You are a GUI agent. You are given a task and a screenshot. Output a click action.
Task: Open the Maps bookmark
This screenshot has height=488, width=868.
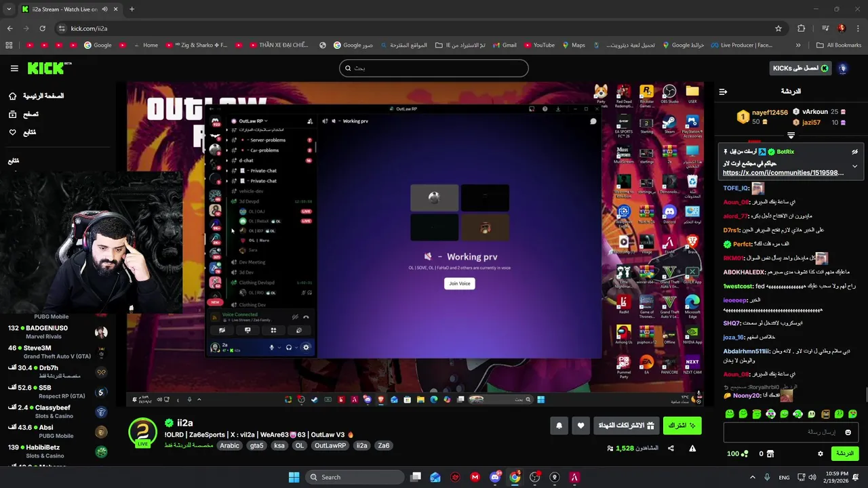point(572,45)
